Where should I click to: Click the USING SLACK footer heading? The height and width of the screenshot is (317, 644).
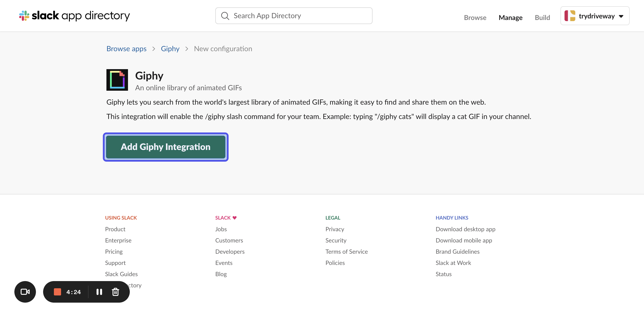coord(121,218)
